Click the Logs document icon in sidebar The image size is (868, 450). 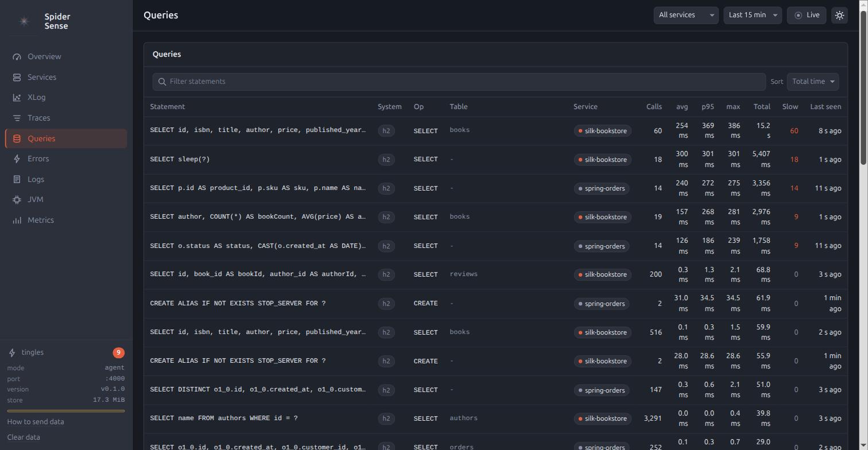coord(17,180)
